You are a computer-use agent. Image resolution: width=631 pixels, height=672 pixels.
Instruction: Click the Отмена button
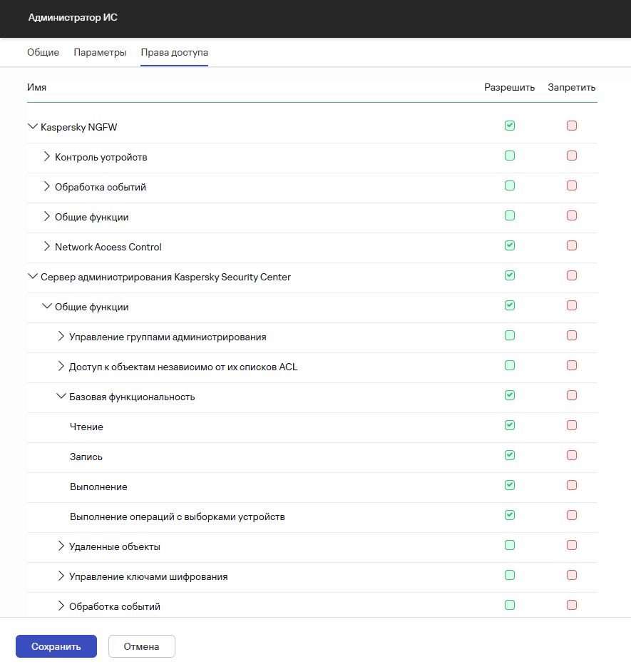(x=142, y=646)
